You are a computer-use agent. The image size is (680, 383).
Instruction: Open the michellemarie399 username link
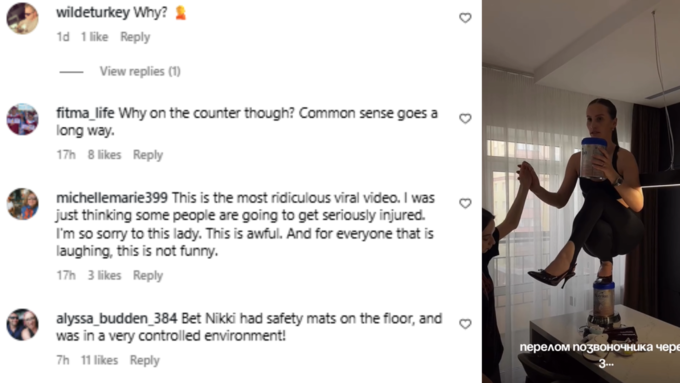[112, 198]
